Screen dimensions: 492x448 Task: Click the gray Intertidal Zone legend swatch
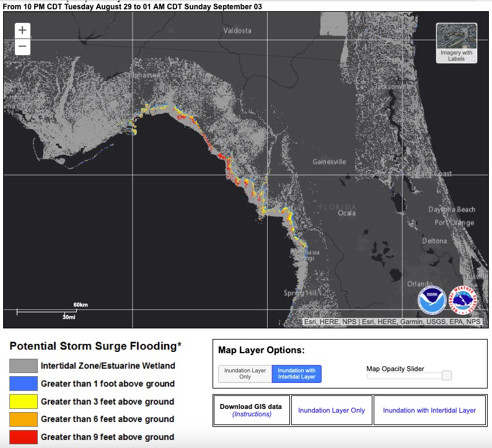[23, 366]
